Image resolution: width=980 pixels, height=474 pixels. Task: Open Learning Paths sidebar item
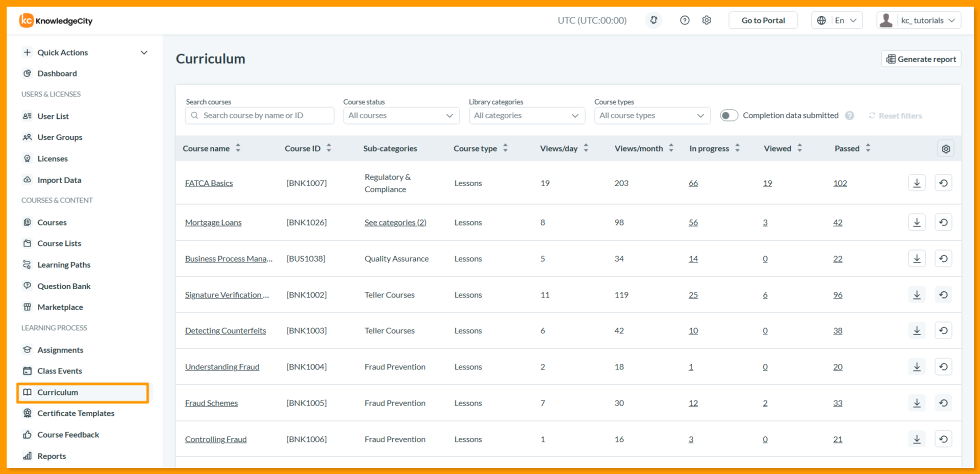(x=64, y=265)
